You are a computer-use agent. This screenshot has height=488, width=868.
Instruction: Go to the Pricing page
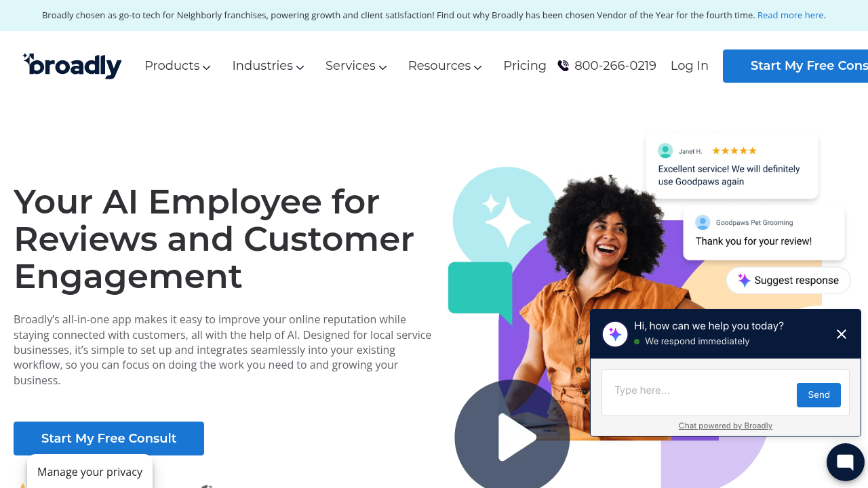click(x=525, y=66)
